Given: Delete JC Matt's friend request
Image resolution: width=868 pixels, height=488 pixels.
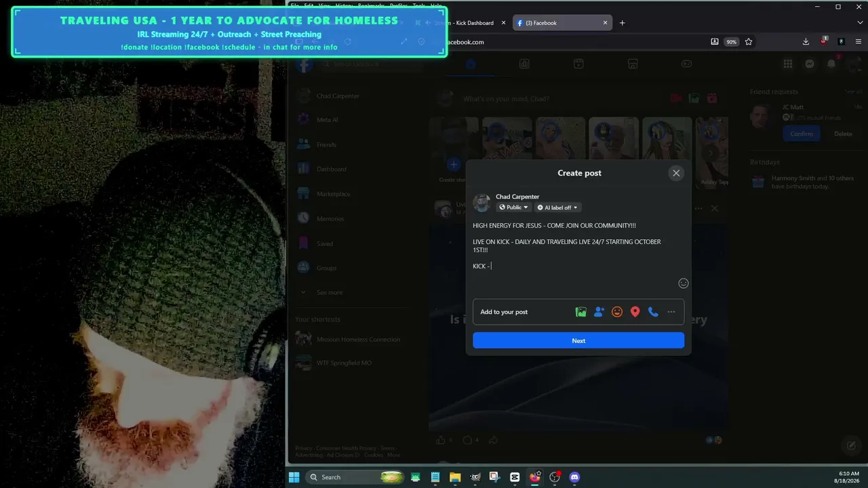Looking at the screenshot, I should click(x=843, y=134).
